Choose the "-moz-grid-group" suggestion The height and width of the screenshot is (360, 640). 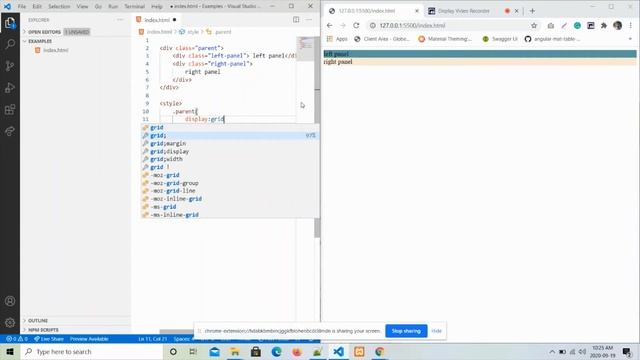point(229,183)
